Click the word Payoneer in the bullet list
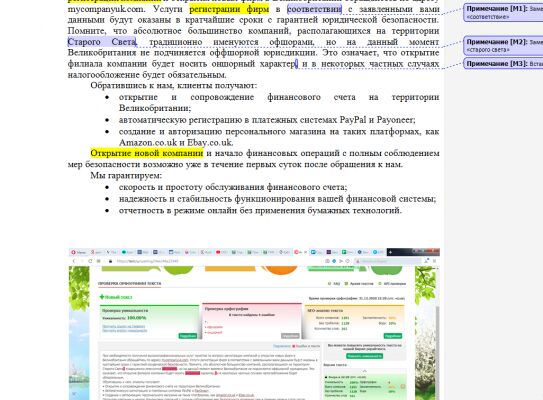 click(x=396, y=120)
